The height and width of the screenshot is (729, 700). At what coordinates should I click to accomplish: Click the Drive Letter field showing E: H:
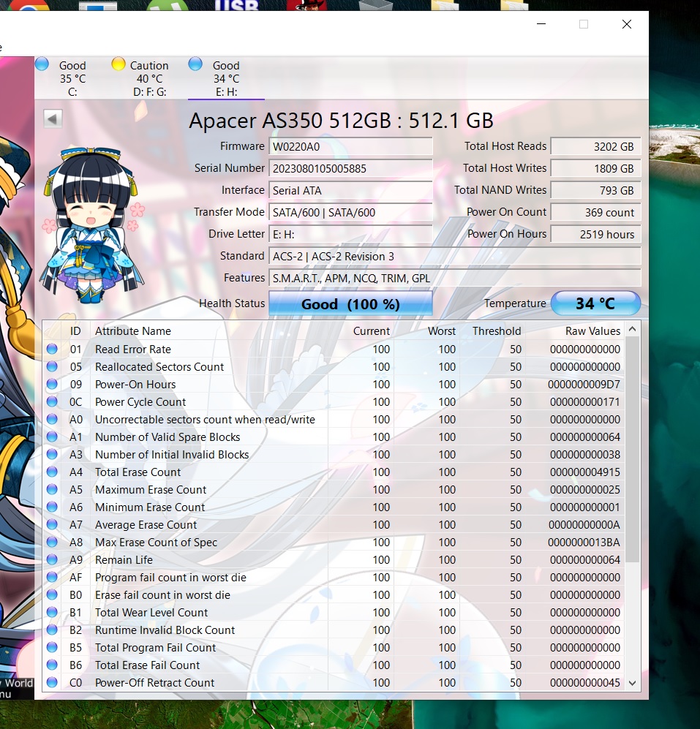[350, 234]
